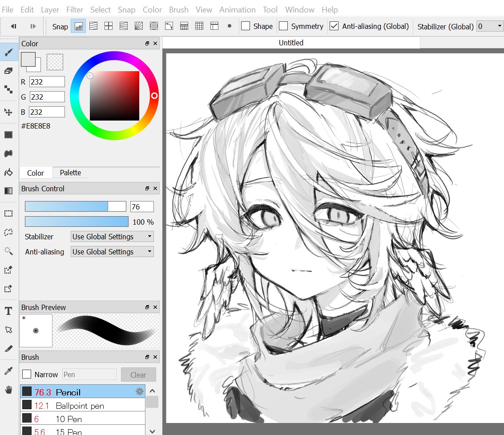This screenshot has width=504, height=435.
Task: Close the Color panel
Action: [x=155, y=44]
